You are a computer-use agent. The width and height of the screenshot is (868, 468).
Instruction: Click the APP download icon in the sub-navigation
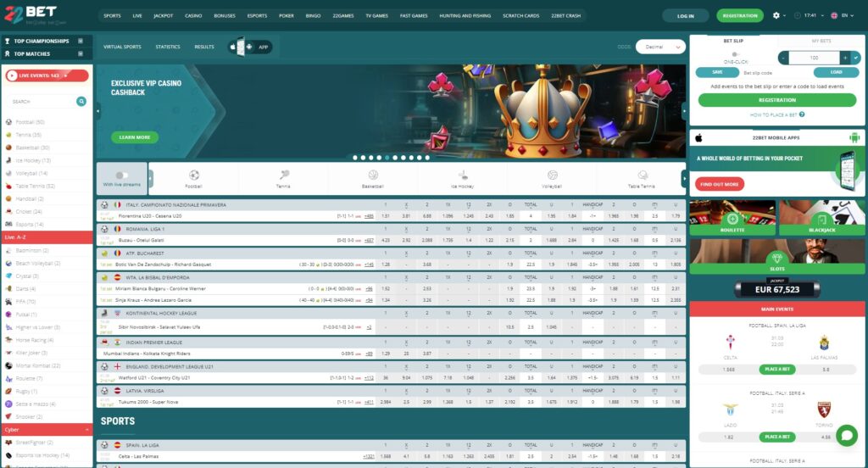click(x=251, y=47)
